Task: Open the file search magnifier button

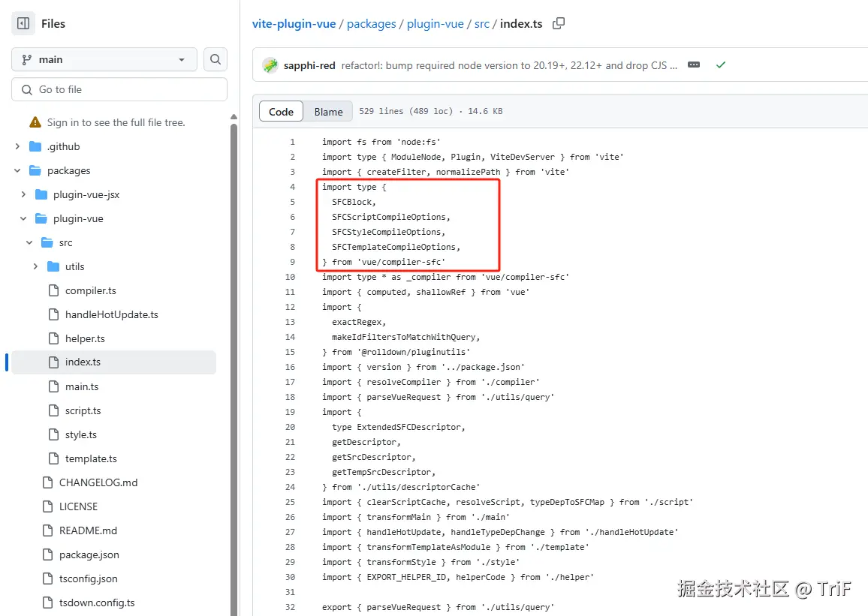Action: coord(215,59)
